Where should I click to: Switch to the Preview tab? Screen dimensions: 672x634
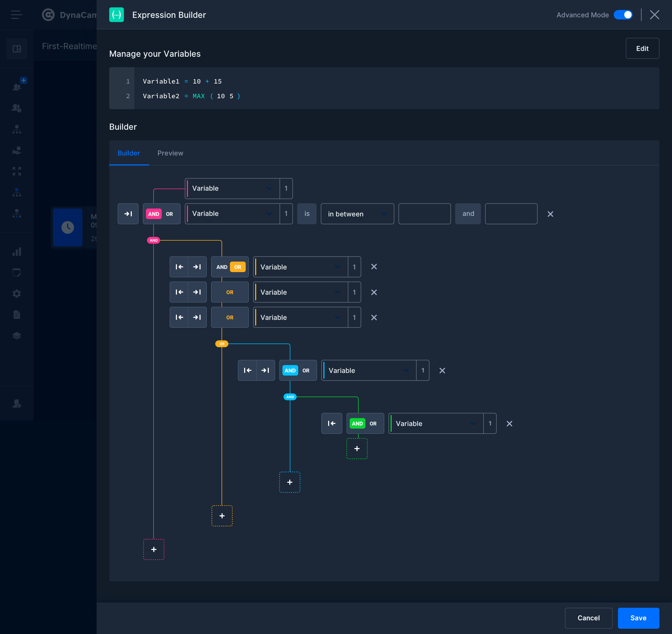(170, 153)
